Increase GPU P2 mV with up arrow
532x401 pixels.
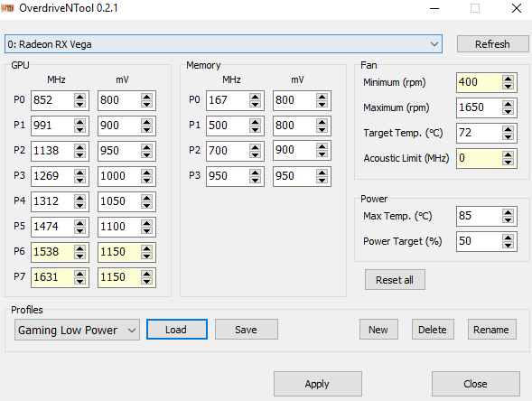point(147,147)
